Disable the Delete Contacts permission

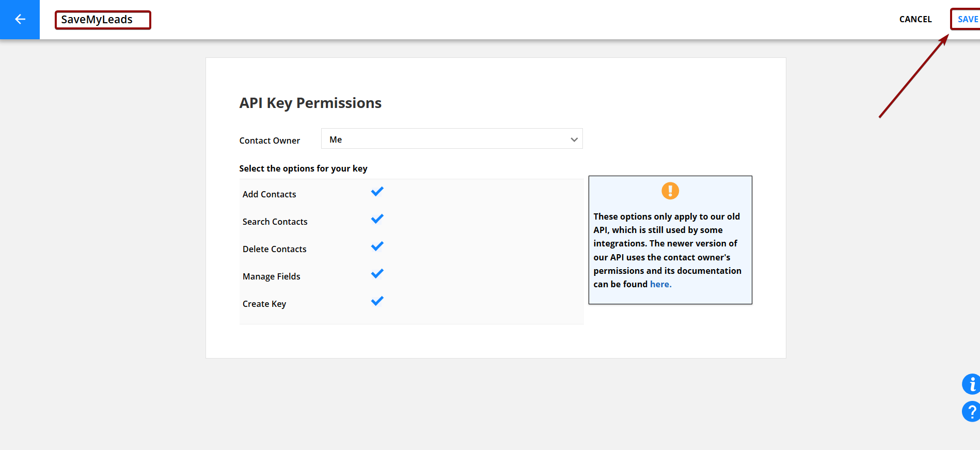click(x=377, y=246)
